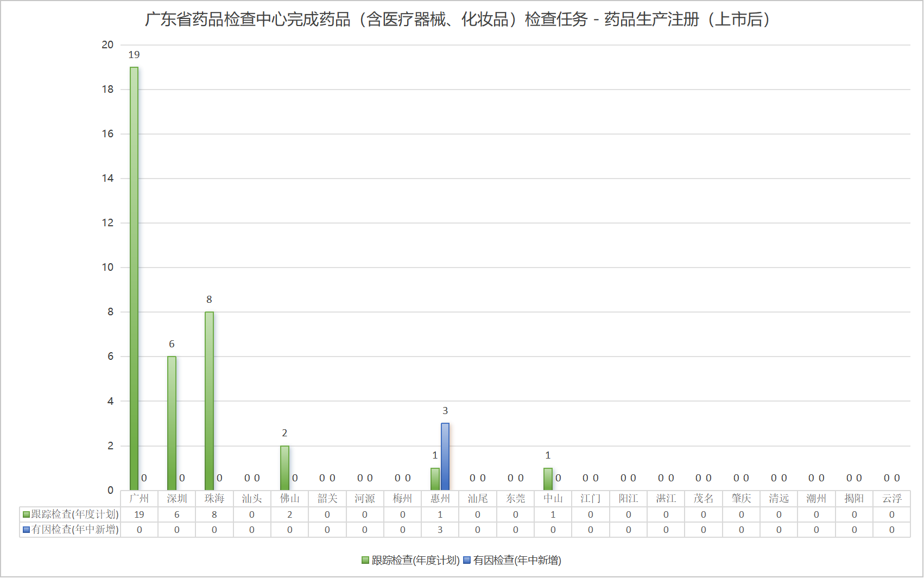The image size is (924, 585).
Task: Select the green 惠州 bar labeled 1
Action: (435, 479)
